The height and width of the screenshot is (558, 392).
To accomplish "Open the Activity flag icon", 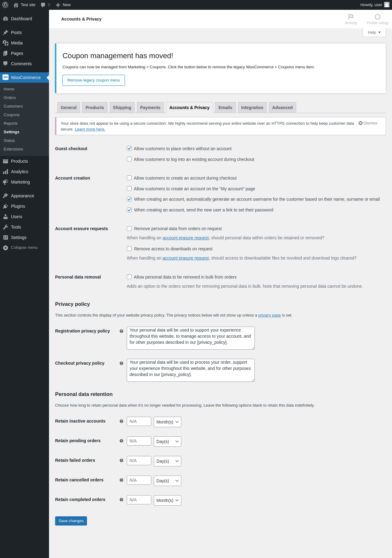I will pos(351,17).
